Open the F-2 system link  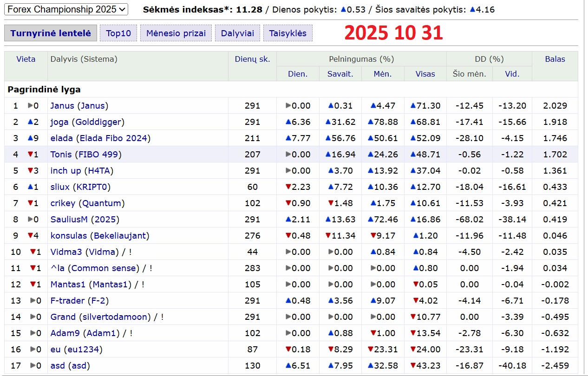(98, 301)
